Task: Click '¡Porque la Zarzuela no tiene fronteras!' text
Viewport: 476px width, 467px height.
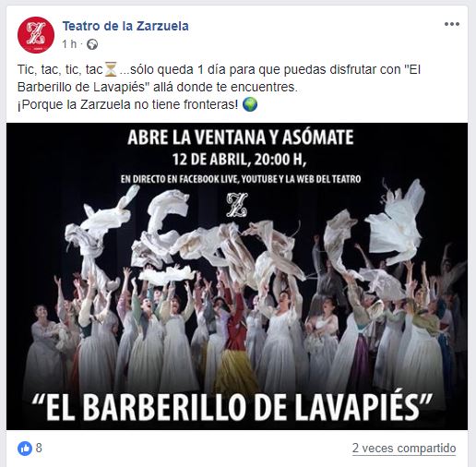Action: pos(128,104)
